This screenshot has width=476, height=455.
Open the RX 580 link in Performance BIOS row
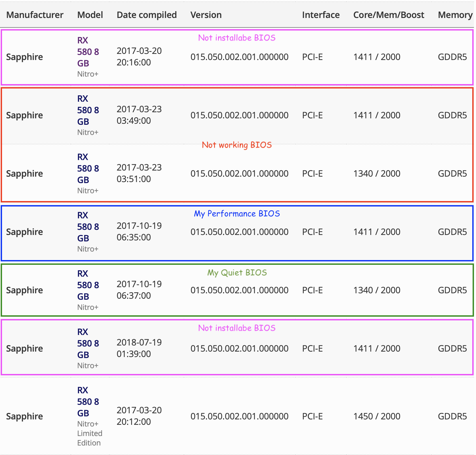point(88,227)
